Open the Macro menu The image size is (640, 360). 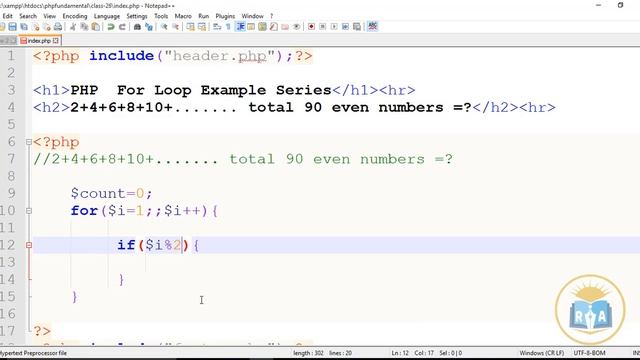coord(183,16)
